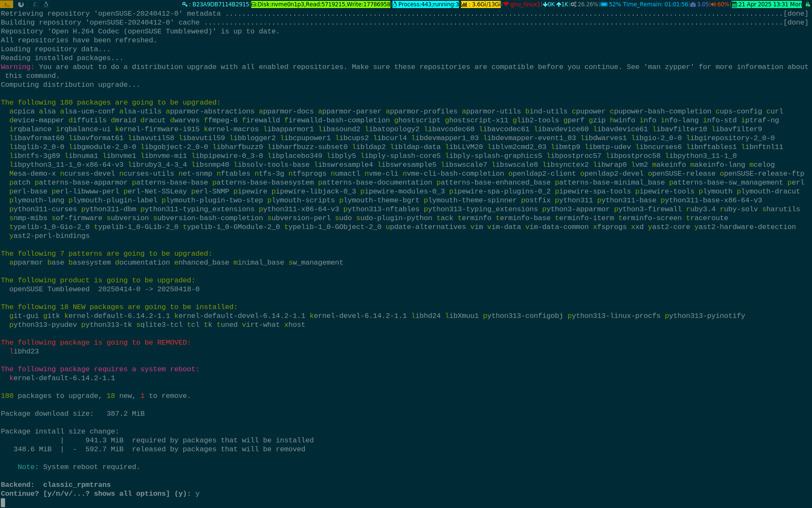812x508 pixels.
Task: Click the 592.7 MiB released value
Action: [x=104, y=449]
